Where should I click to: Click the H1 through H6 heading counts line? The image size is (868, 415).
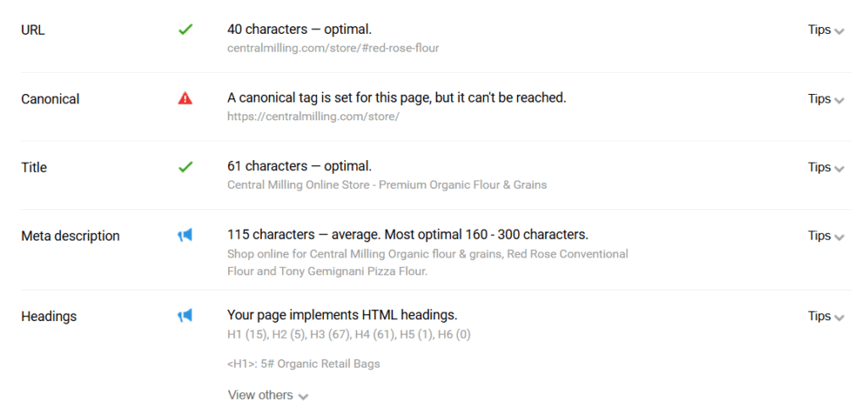pos(348,335)
